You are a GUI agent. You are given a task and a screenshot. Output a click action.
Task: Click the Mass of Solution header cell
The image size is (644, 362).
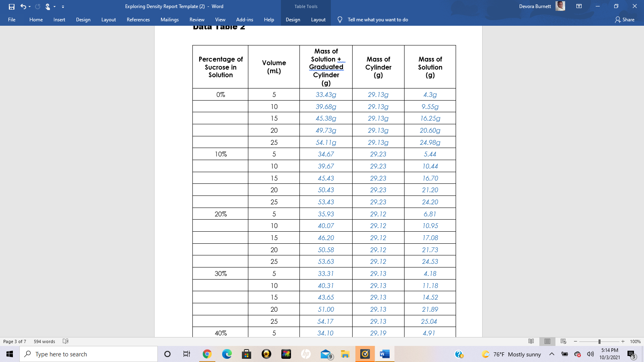(x=430, y=67)
